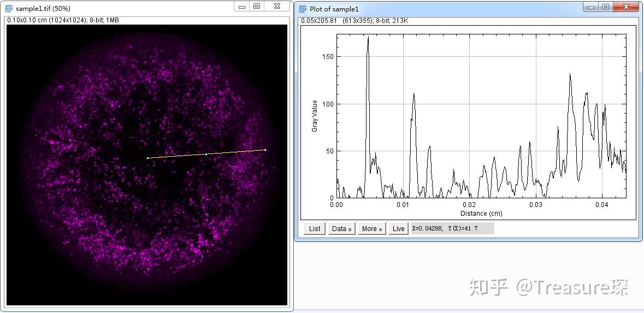Click the tallest peak in the profile plot
This screenshot has height=313, width=644.
368,37
